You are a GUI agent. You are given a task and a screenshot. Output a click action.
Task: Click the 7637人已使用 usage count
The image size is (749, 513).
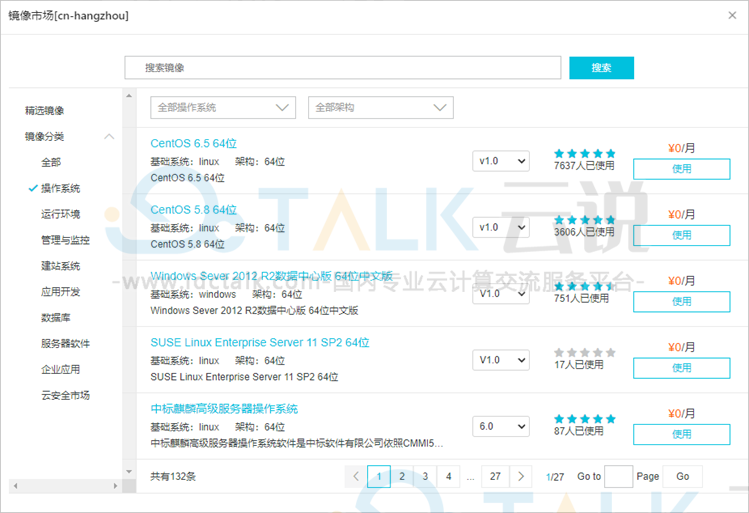[584, 166]
